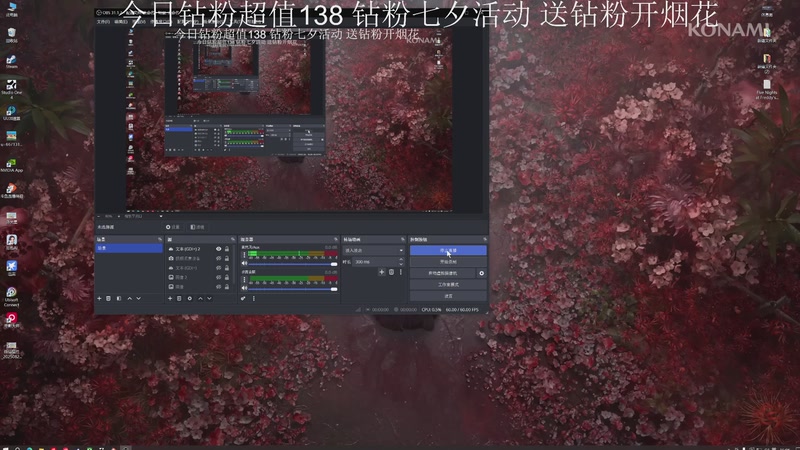Open the Edit (编辑) menu in OBS
Viewport: 800px width, 450px height.
[120, 22]
